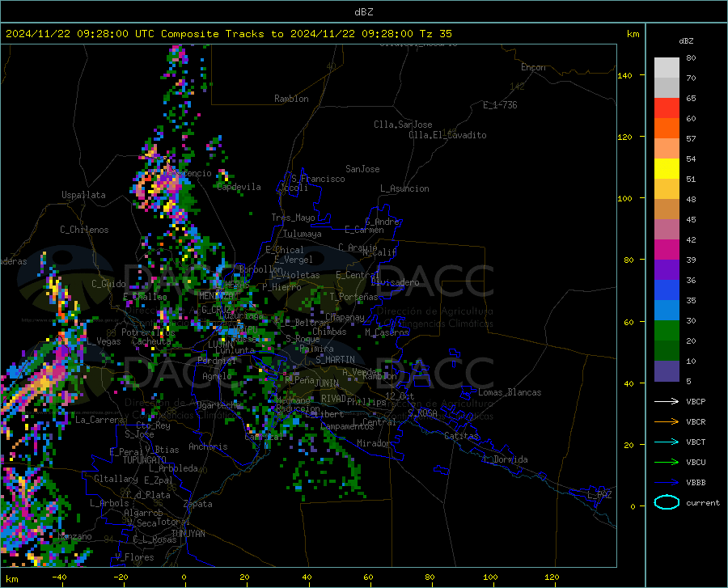Click the orange VBCR arrow in legend

pos(667,422)
